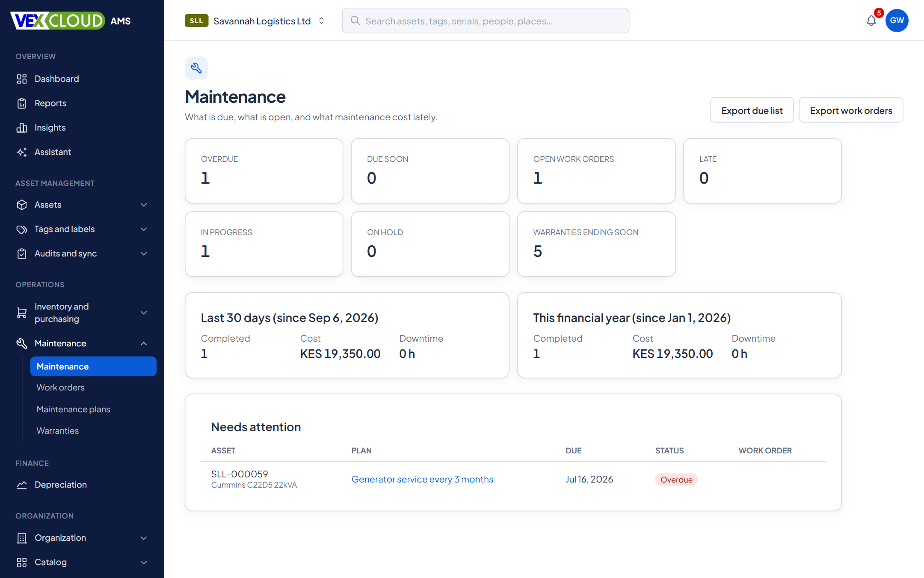Click Export due list button
Screen dimensions: 924x578
[752, 110]
